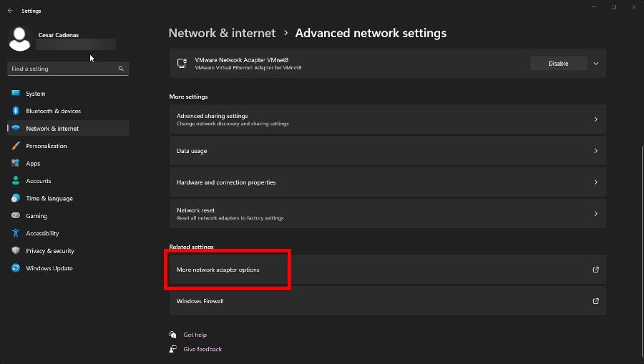Open Advanced sharing settings row
The image size is (644, 364).
387,119
